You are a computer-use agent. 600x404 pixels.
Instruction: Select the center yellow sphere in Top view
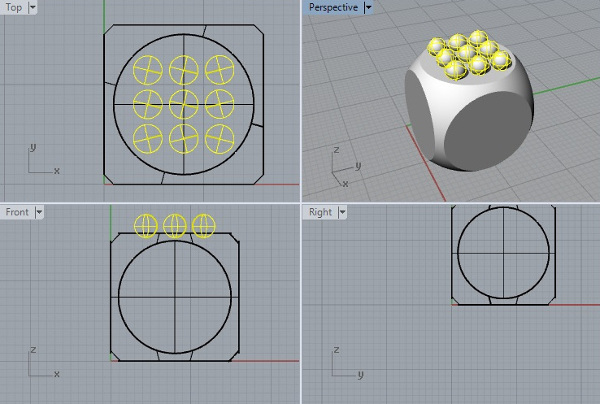[x=184, y=104]
